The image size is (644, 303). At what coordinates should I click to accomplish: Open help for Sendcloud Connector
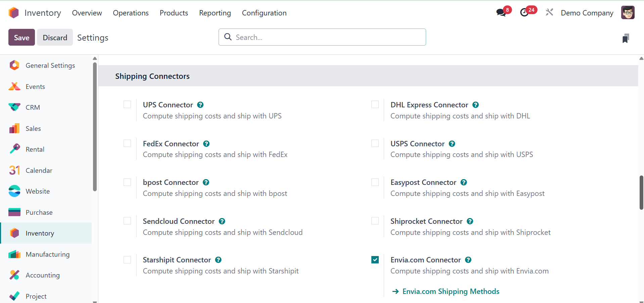click(222, 221)
